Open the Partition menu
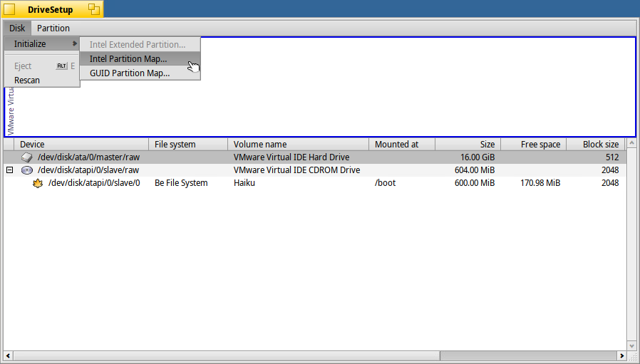The height and width of the screenshot is (364, 640). [53, 28]
